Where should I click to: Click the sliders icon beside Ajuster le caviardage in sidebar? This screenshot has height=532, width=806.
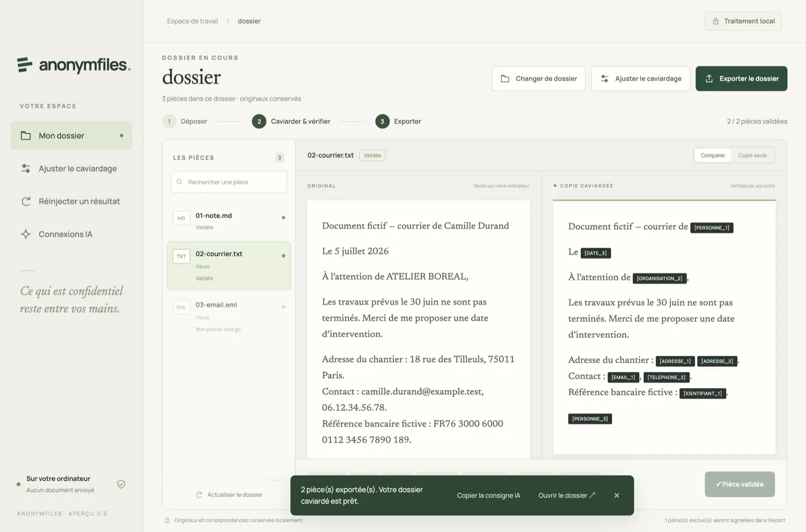pyautogui.click(x=26, y=169)
